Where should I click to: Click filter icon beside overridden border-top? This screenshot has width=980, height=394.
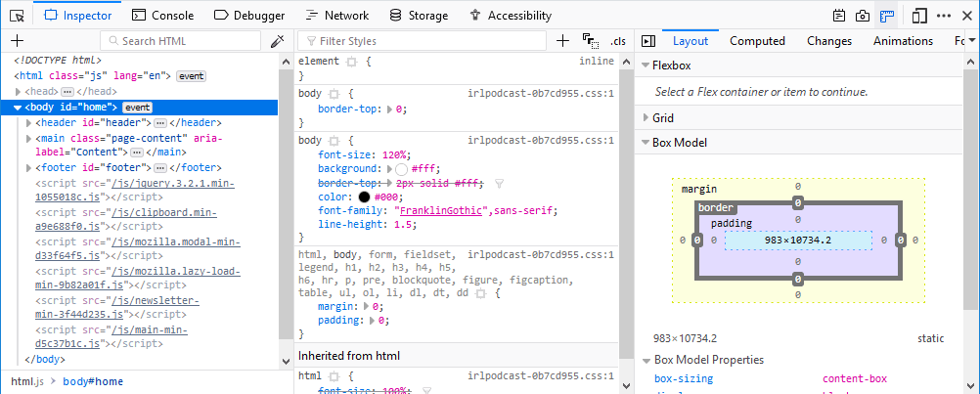(499, 184)
